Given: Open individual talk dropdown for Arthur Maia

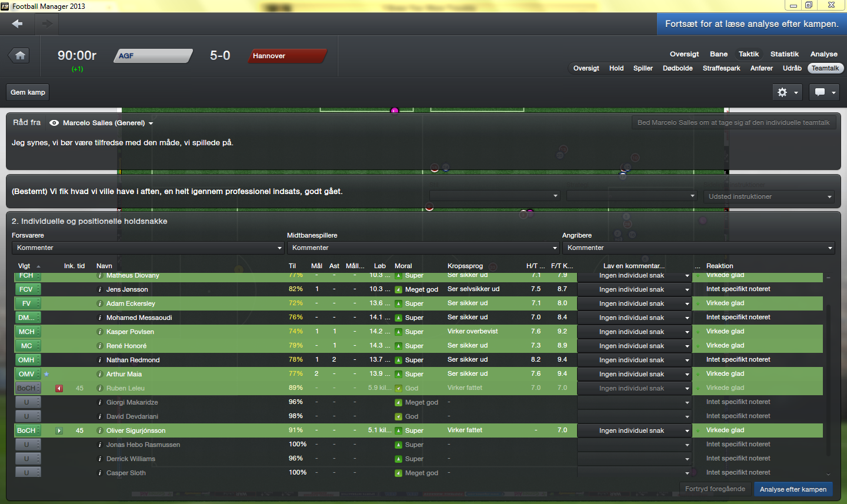Looking at the screenshot, I should tap(634, 374).
